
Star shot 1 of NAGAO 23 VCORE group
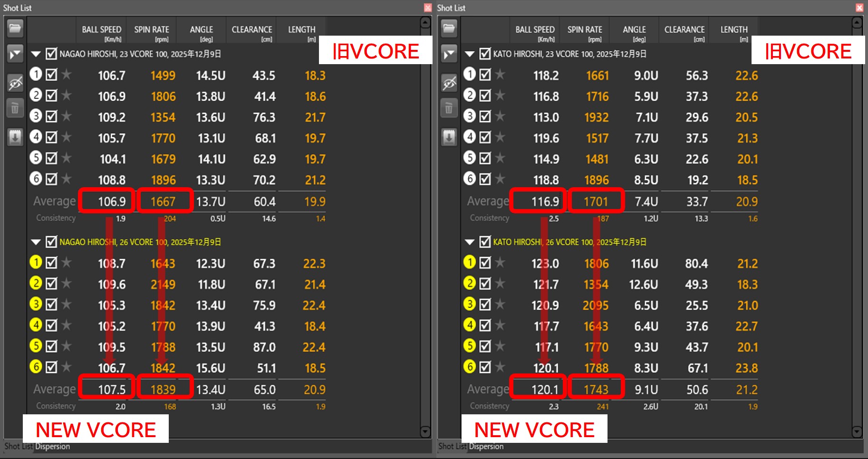[x=67, y=75]
